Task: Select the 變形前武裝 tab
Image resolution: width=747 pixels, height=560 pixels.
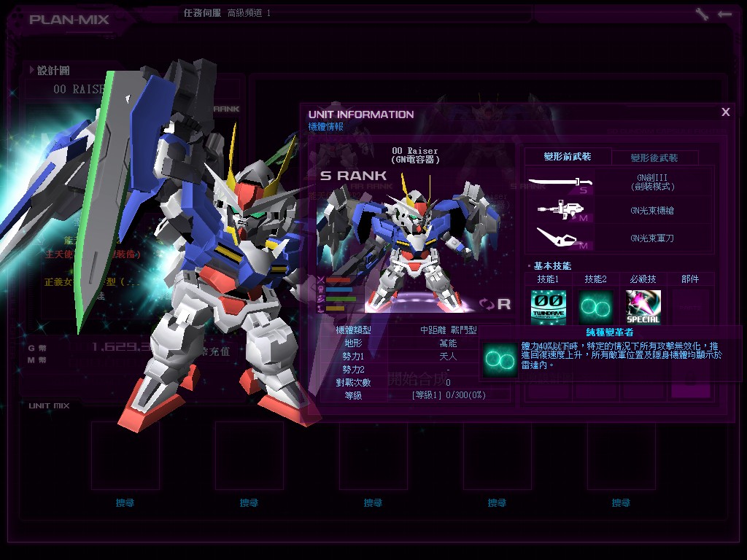Action: [568, 157]
